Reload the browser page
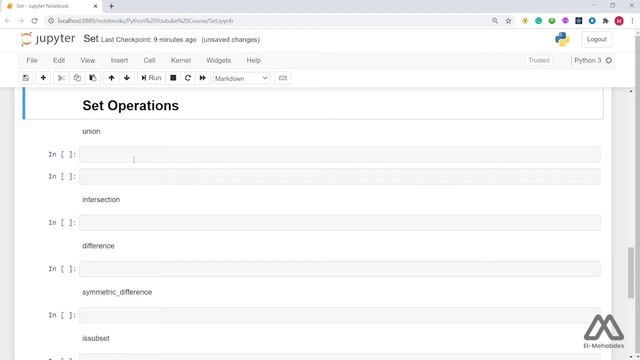Image resolution: width=640 pixels, height=360 pixels. click(x=35, y=21)
